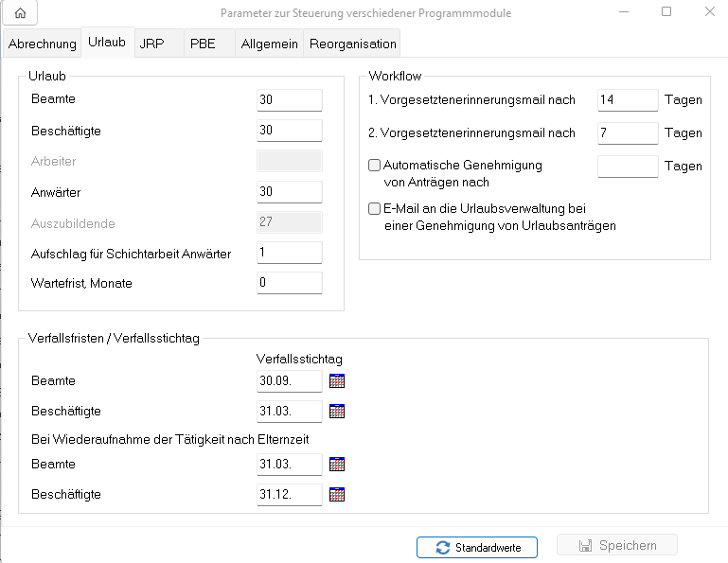728x563 pixels.
Task: Select the Urlaub tab
Action: (107, 43)
